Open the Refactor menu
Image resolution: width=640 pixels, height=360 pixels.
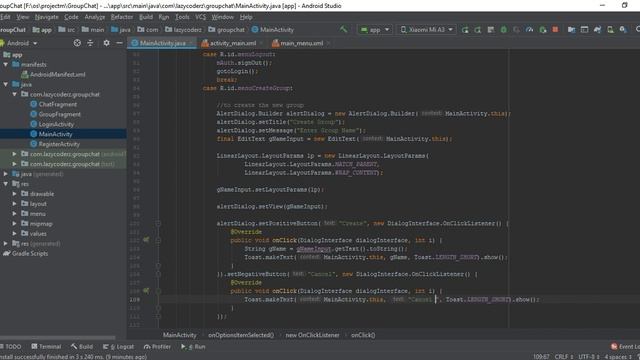tap(122, 17)
